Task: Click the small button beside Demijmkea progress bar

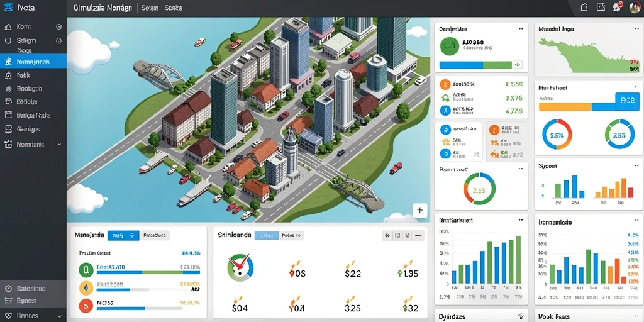Action: pos(518,65)
